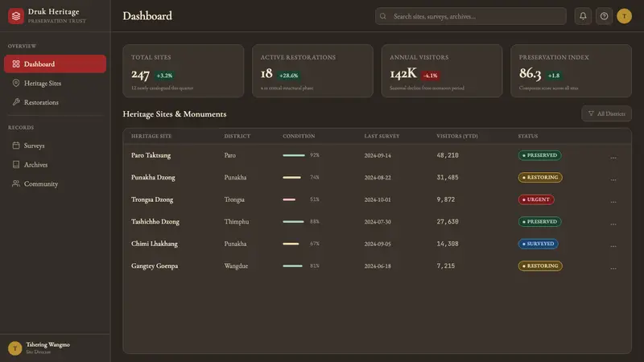Select Punakha Dzong site name
Viewport: 644px width, 362px height.
pos(153,177)
